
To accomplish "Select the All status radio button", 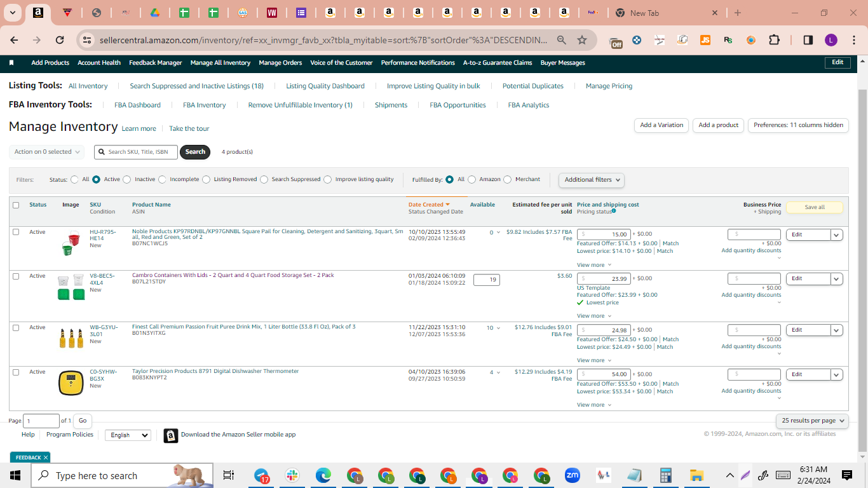I will 75,179.
